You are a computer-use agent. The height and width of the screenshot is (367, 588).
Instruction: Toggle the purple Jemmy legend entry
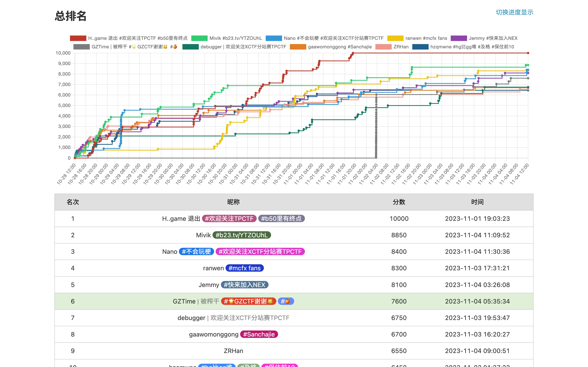[458, 38]
